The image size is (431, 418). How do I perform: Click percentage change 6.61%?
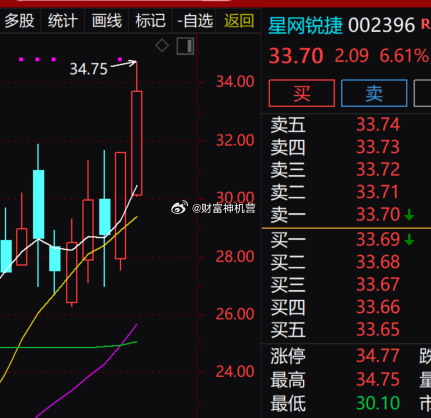[x=404, y=56]
